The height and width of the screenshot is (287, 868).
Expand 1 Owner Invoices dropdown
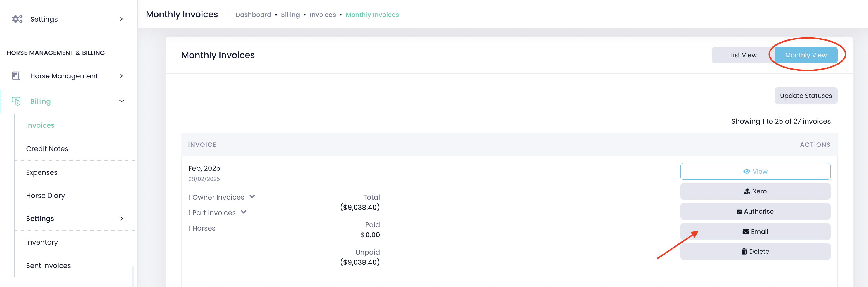point(252,197)
